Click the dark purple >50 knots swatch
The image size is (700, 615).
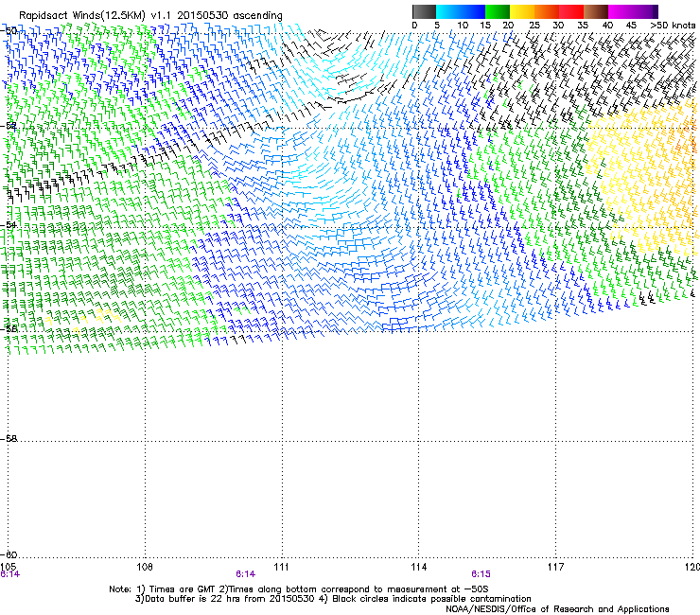[x=655, y=11]
